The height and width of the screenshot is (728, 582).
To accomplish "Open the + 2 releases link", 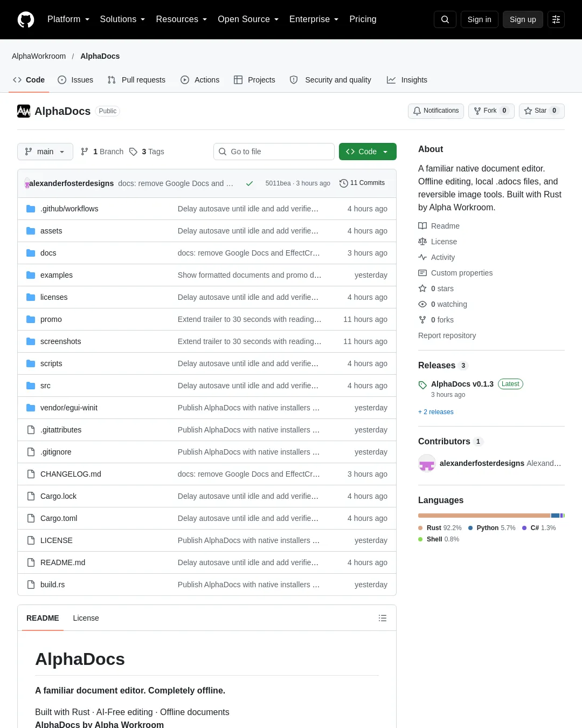I will click(436, 412).
